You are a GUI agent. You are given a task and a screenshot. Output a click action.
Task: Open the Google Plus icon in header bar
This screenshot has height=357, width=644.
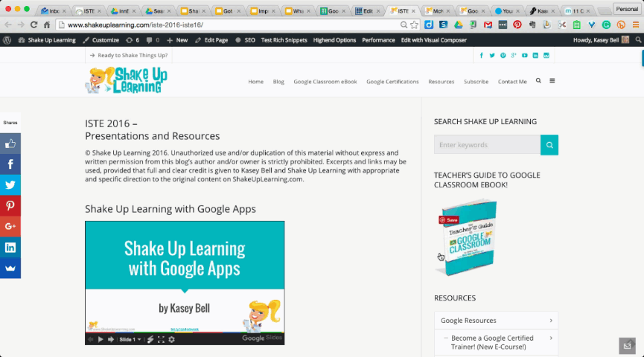pos(514,55)
